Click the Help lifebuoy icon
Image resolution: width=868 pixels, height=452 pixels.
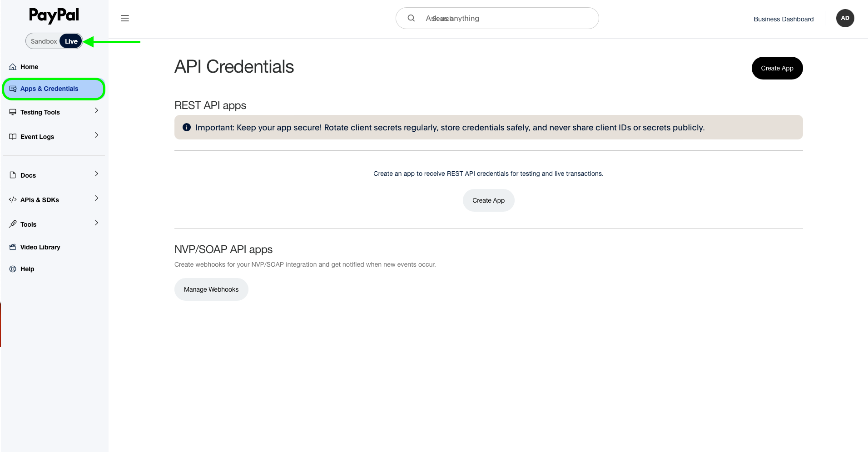[x=13, y=269]
